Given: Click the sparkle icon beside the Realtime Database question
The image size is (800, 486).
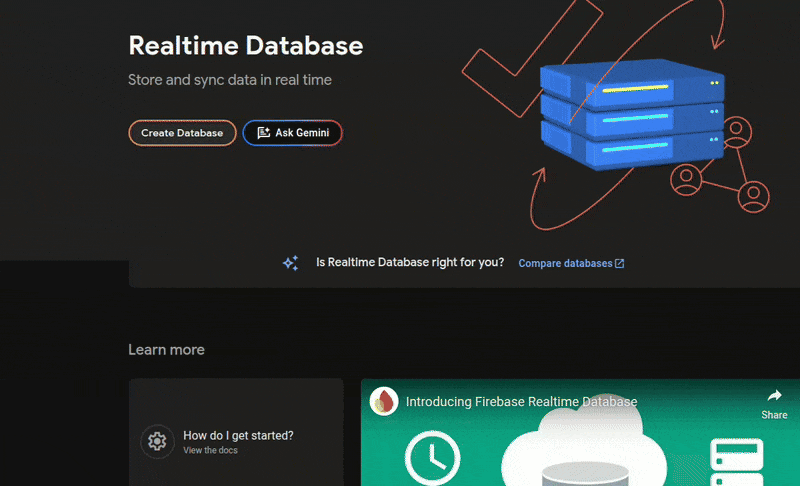Looking at the screenshot, I should (x=291, y=263).
